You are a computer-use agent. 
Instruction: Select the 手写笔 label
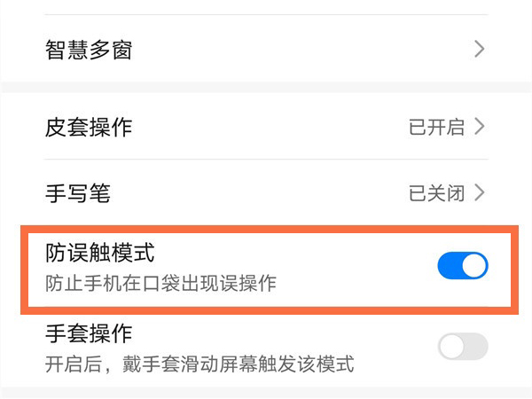77,192
